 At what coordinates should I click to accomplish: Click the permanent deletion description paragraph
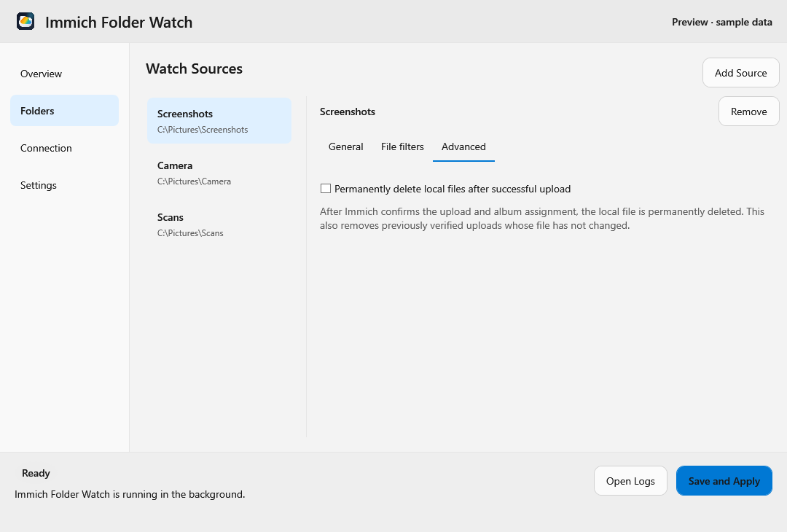pyautogui.click(x=542, y=219)
